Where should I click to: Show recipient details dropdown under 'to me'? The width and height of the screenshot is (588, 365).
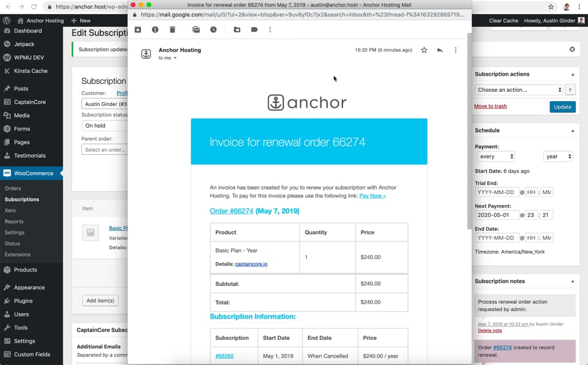point(175,58)
